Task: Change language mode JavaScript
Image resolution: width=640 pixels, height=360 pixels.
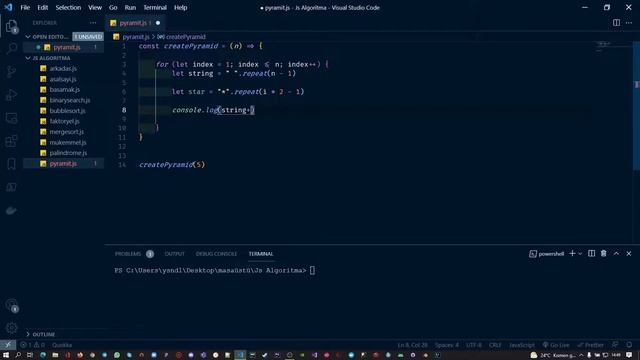Action: pos(522,345)
